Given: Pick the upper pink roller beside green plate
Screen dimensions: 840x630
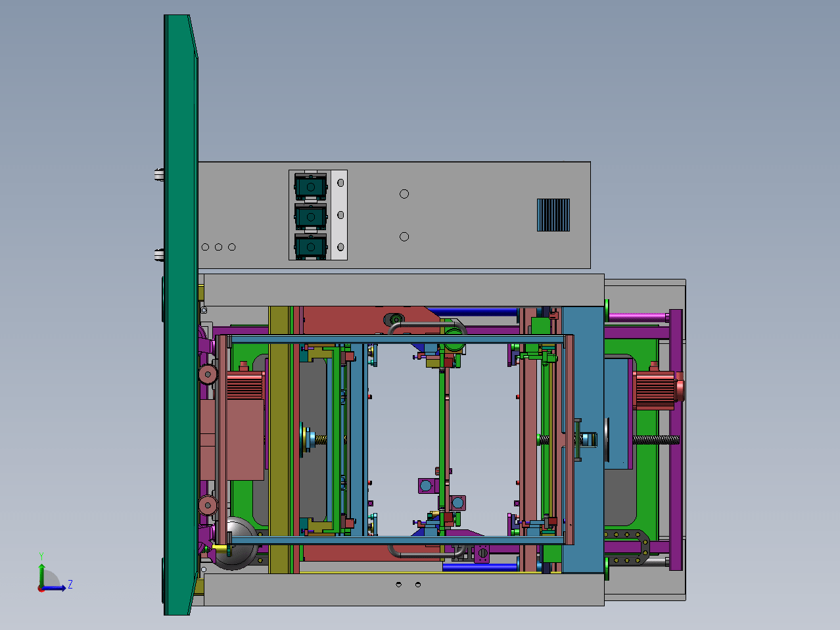Looking at the screenshot, I should [x=208, y=375].
